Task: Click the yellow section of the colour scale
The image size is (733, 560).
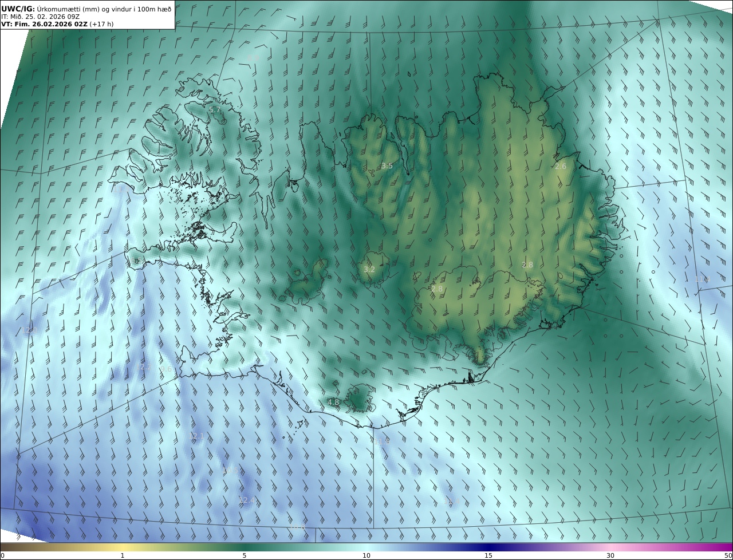Action: 123,547
